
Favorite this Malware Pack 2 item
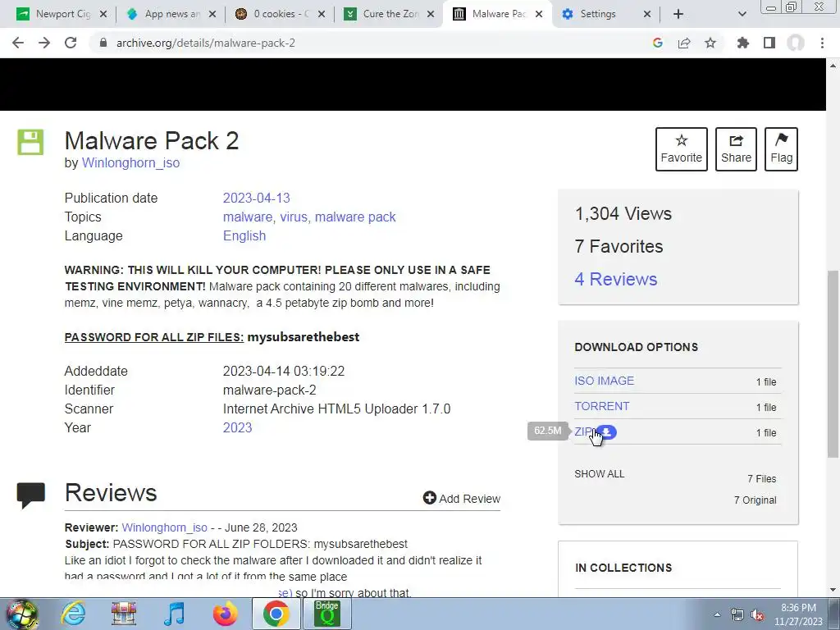(x=681, y=149)
